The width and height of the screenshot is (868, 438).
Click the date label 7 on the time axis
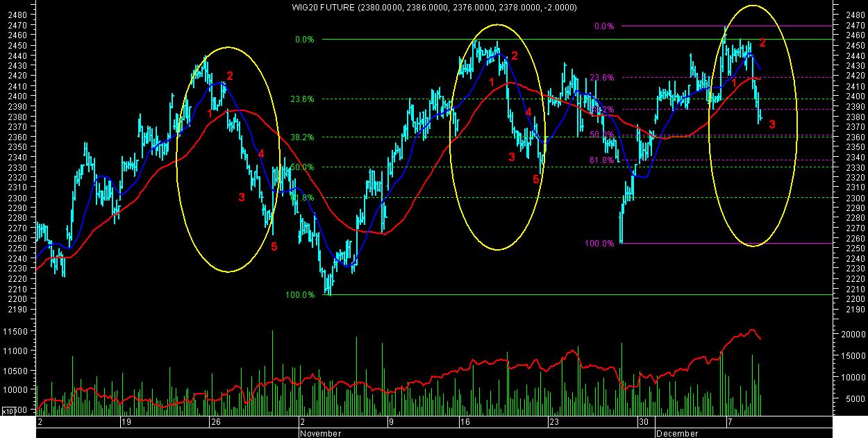[730, 422]
